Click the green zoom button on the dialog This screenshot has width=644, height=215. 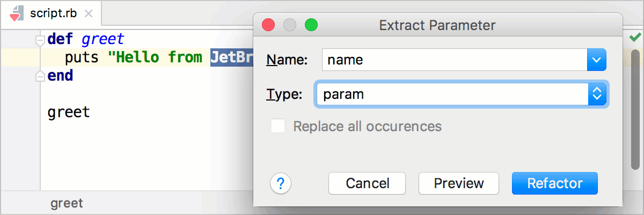click(311, 25)
